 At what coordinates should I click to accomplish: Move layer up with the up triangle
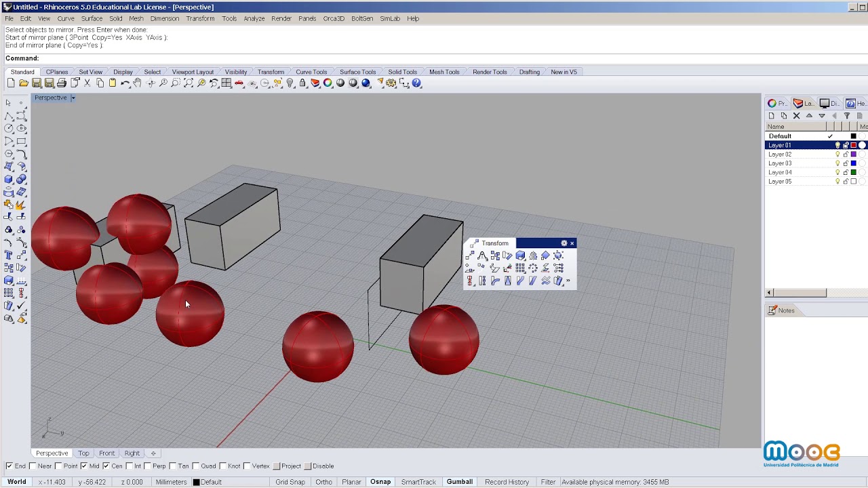point(809,116)
